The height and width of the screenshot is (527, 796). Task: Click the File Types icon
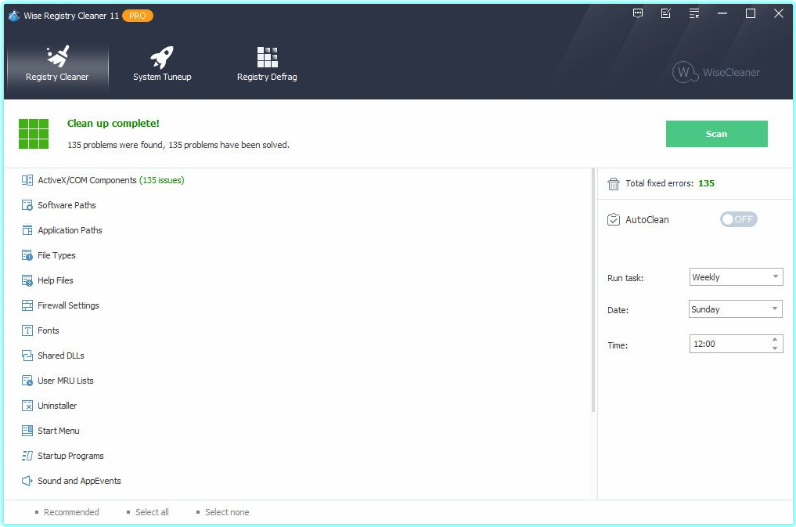(x=27, y=255)
